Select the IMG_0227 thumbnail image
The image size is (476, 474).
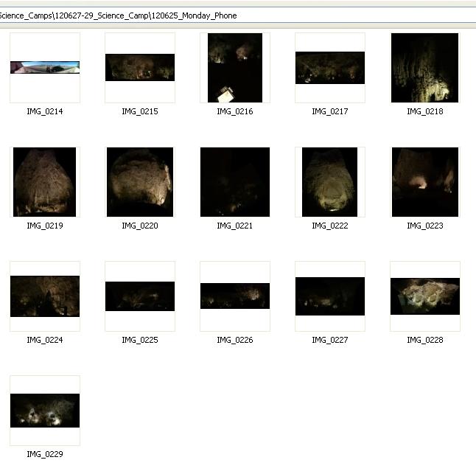point(330,296)
